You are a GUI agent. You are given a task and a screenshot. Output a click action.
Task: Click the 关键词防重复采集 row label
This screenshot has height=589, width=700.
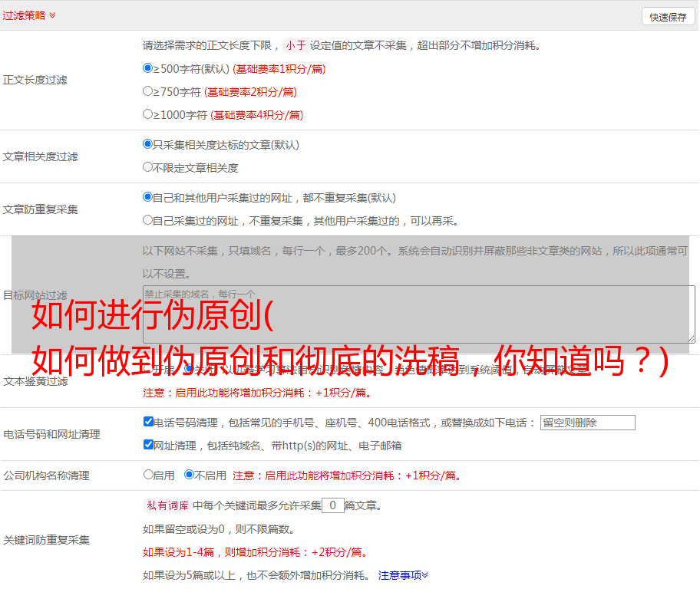pos(46,540)
